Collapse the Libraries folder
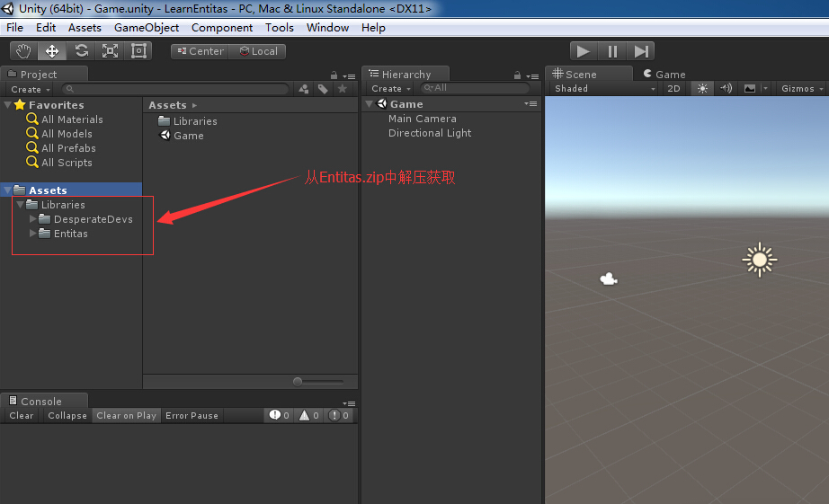829x504 pixels. click(x=20, y=204)
